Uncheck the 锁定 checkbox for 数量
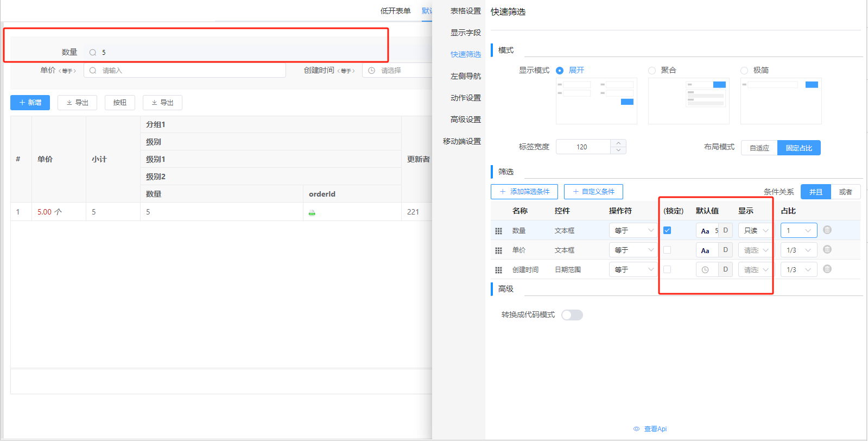868x441 pixels. 667,230
